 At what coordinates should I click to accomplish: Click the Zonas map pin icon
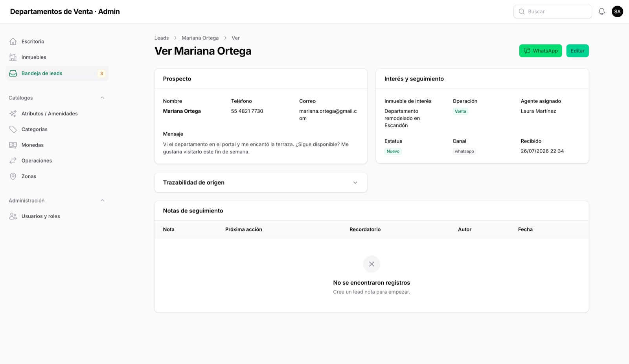click(x=13, y=176)
